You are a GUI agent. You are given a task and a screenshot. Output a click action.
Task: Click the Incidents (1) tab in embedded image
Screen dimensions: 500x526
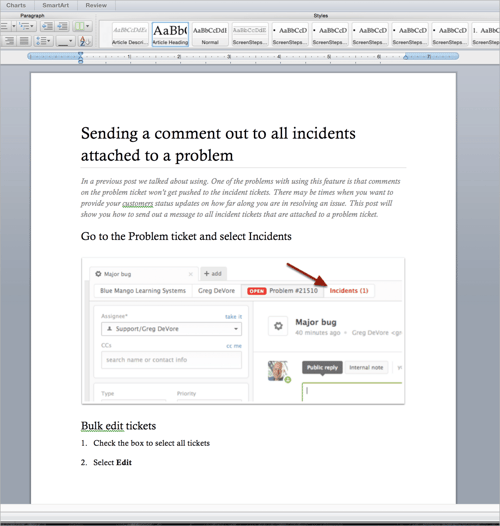[x=349, y=291]
